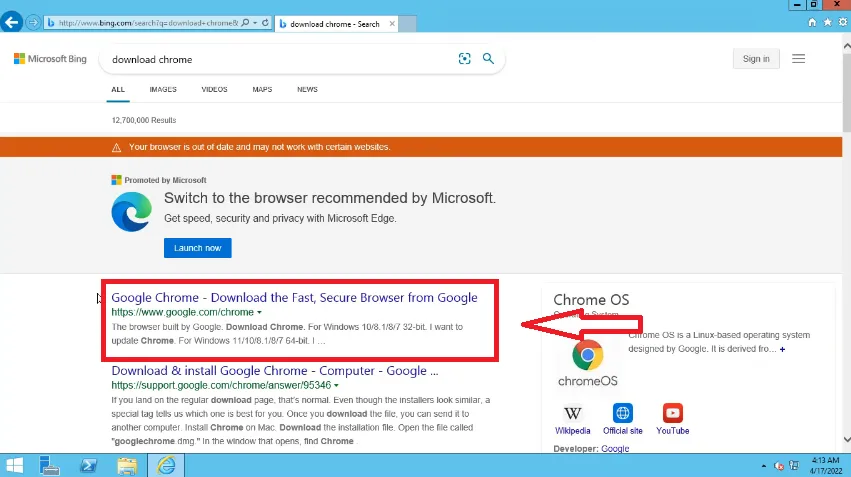
Task: Go back using the browser back arrow
Action: point(11,22)
